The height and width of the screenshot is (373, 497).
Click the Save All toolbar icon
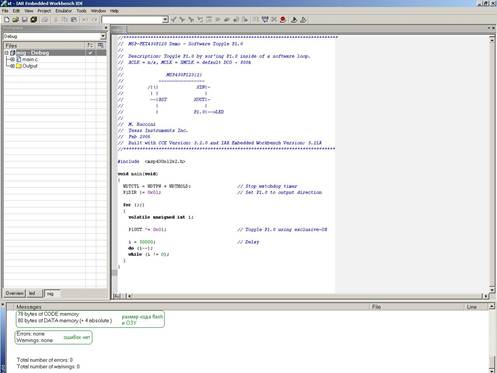pos(34,20)
